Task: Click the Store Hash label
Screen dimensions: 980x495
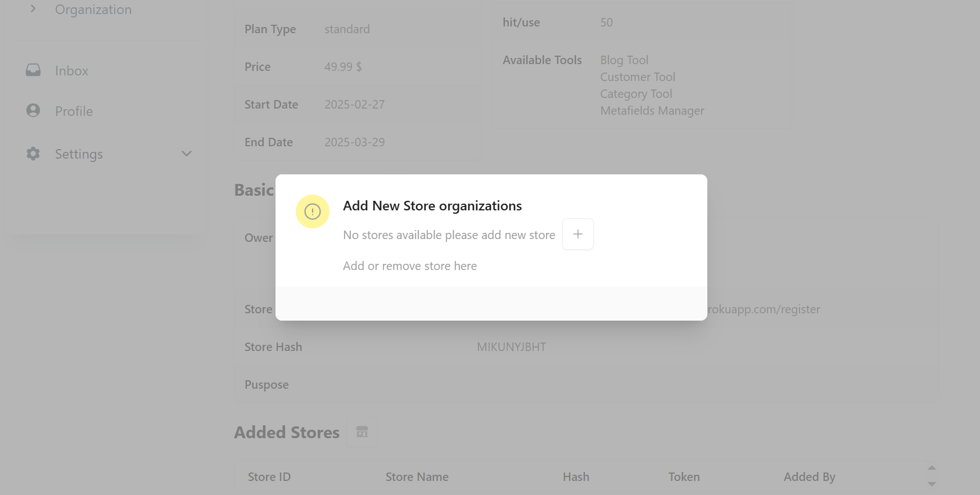Action: (x=273, y=347)
